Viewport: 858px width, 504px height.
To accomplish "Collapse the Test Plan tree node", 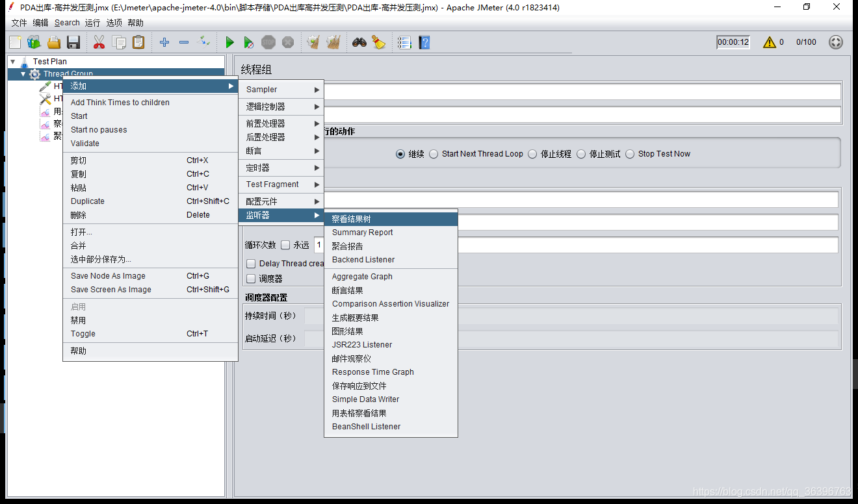I will point(12,62).
